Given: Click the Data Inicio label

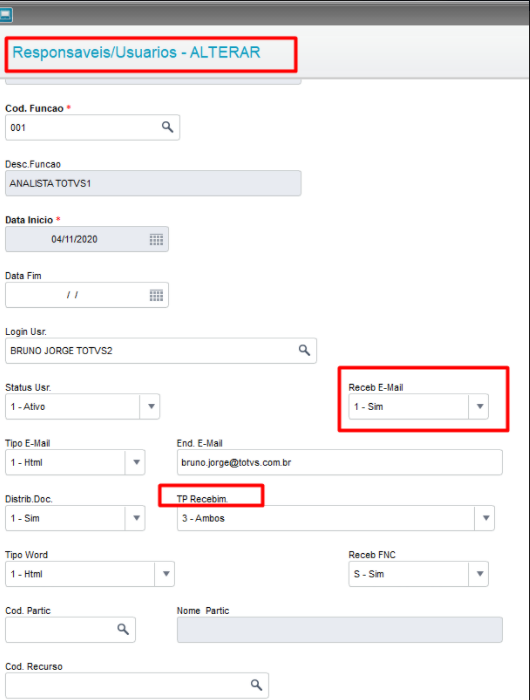Looking at the screenshot, I should coord(29,220).
